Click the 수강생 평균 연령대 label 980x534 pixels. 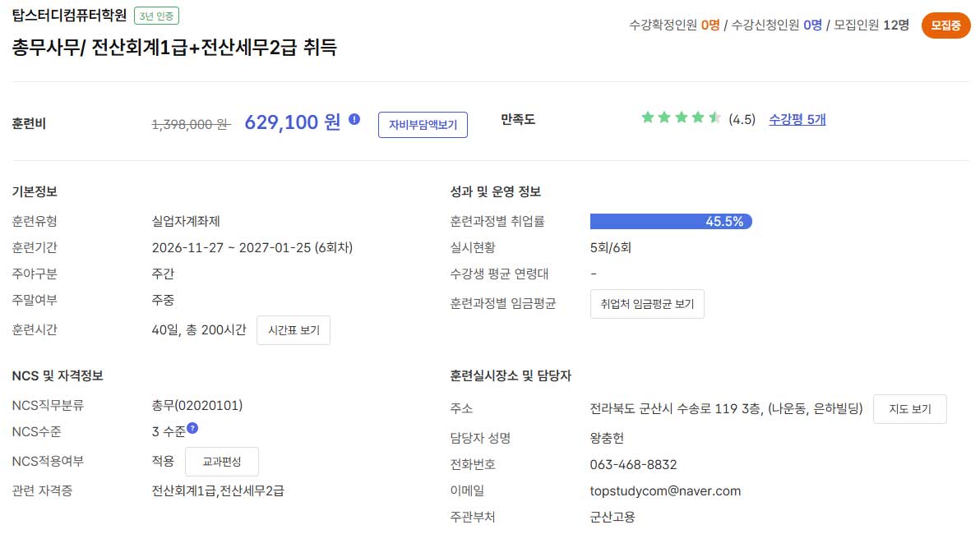pos(499,274)
